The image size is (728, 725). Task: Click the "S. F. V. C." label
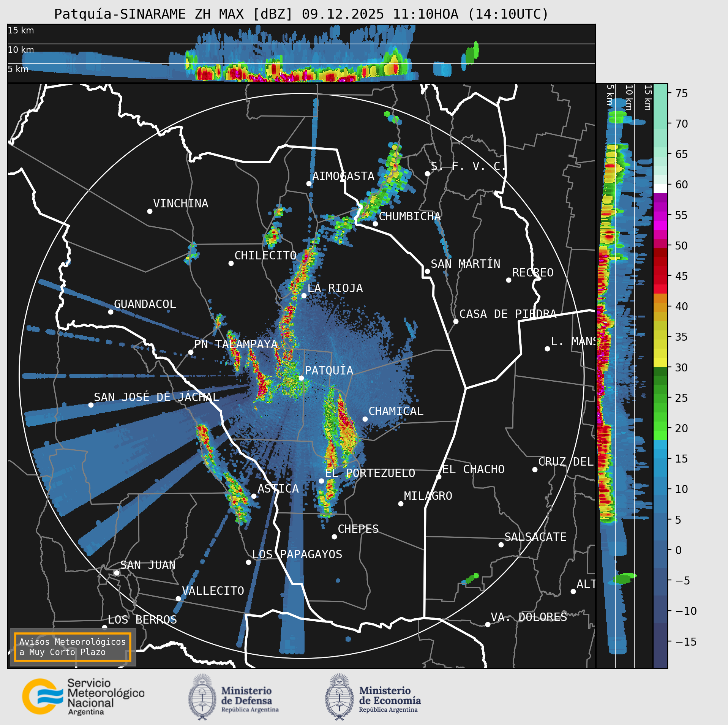(468, 166)
